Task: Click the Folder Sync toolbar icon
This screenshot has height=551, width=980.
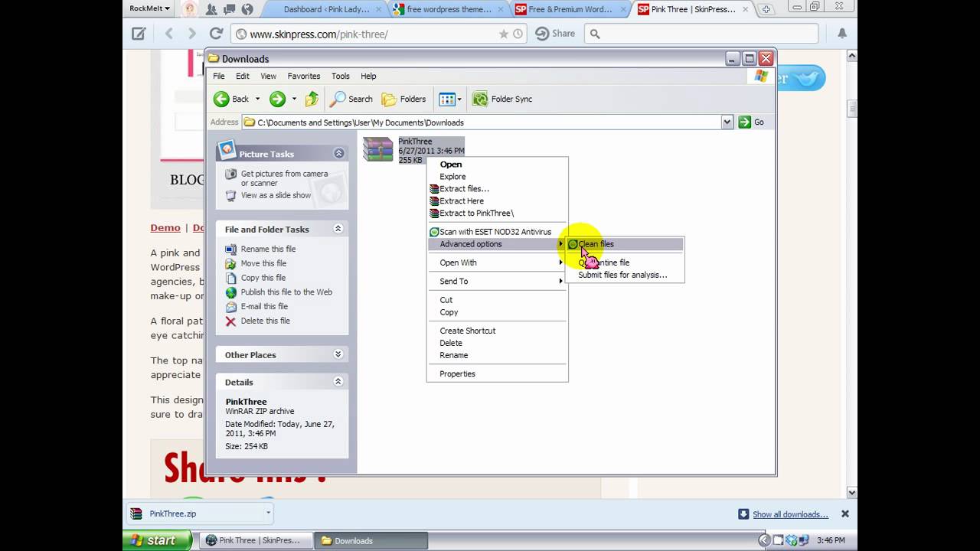Action: tap(480, 99)
